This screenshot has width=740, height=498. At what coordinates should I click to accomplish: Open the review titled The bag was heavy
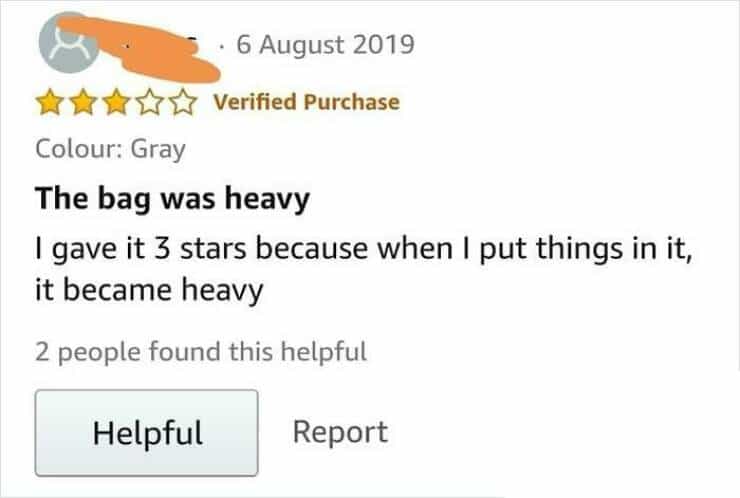[172, 199]
